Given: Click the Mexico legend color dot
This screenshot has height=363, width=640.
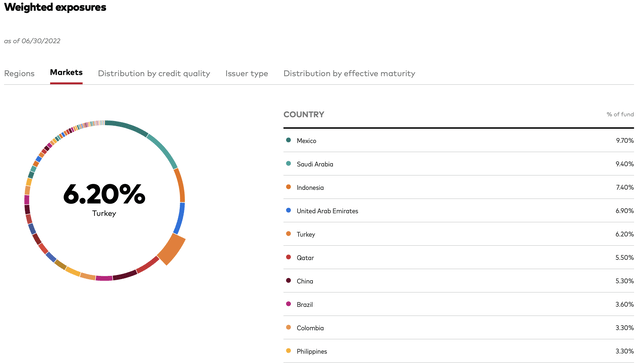Looking at the screenshot, I should point(288,140).
